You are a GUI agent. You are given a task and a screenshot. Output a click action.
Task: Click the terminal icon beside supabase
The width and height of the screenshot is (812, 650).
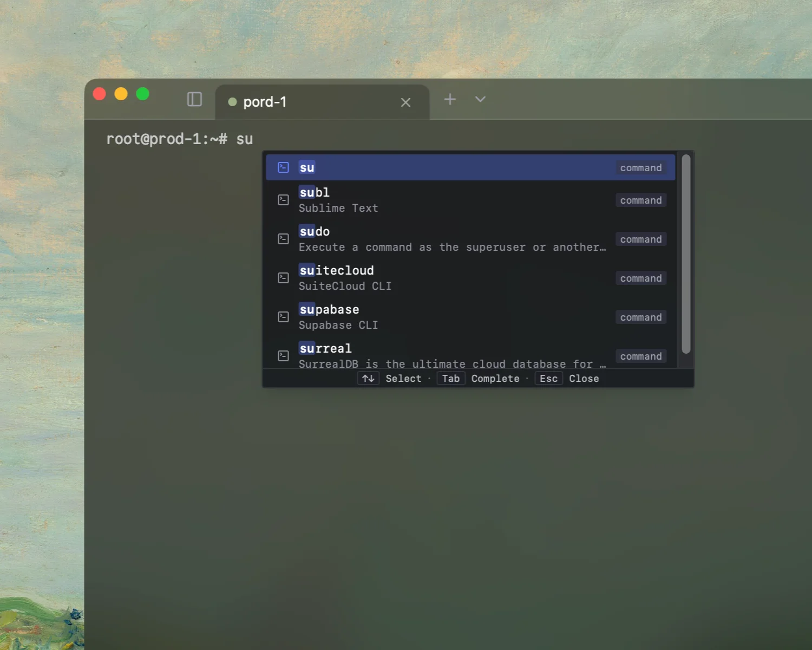[283, 317]
